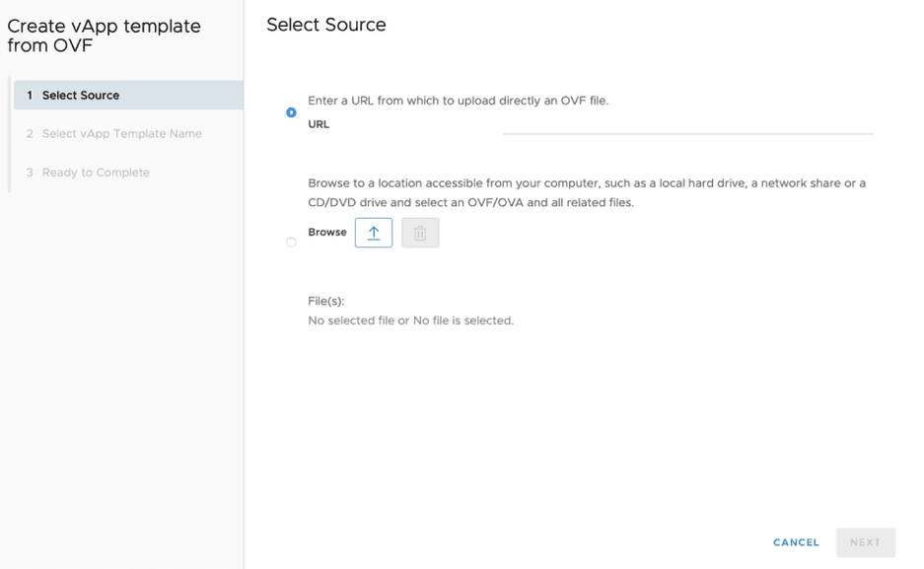Click the 'Browse' label text
The height and width of the screenshot is (569, 924).
pos(327,232)
